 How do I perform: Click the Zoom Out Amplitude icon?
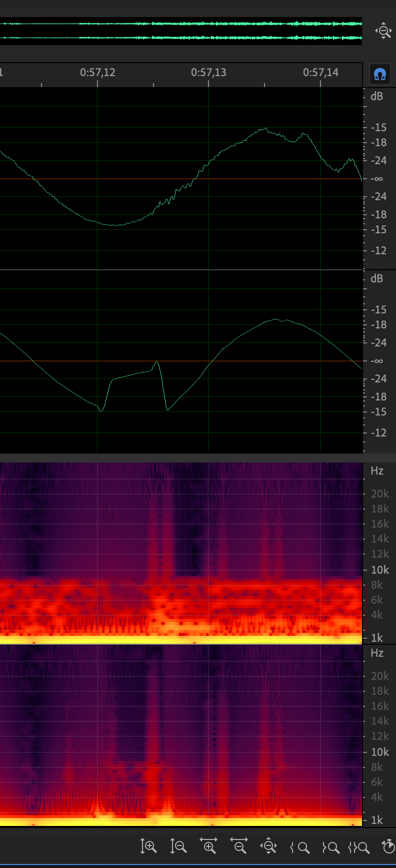178,846
